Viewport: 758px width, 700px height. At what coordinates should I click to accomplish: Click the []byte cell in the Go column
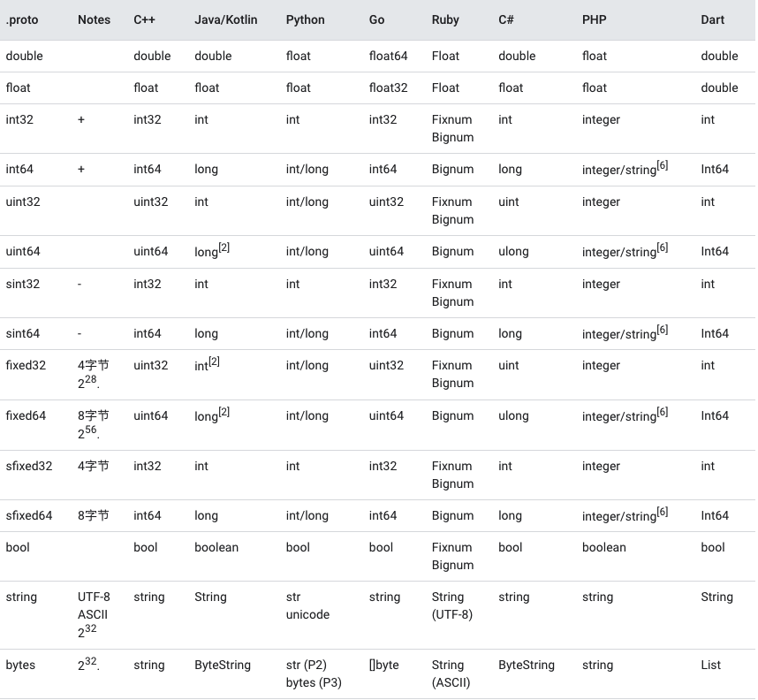(383, 666)
